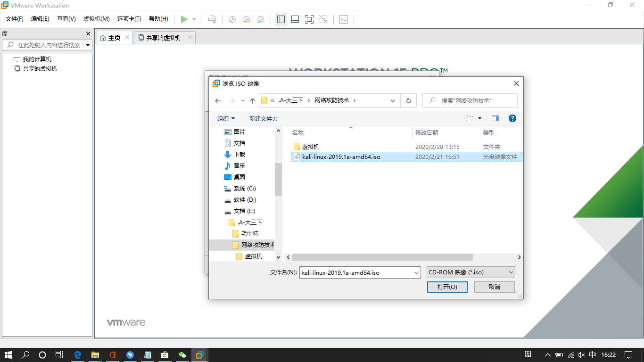Click the 新建文件夹 button

264,118
